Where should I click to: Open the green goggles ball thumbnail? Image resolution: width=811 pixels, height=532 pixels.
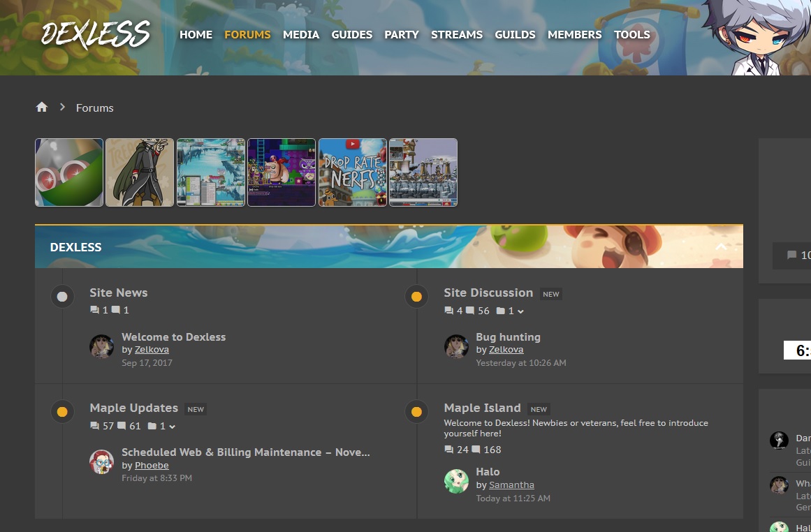pos(68,172)
